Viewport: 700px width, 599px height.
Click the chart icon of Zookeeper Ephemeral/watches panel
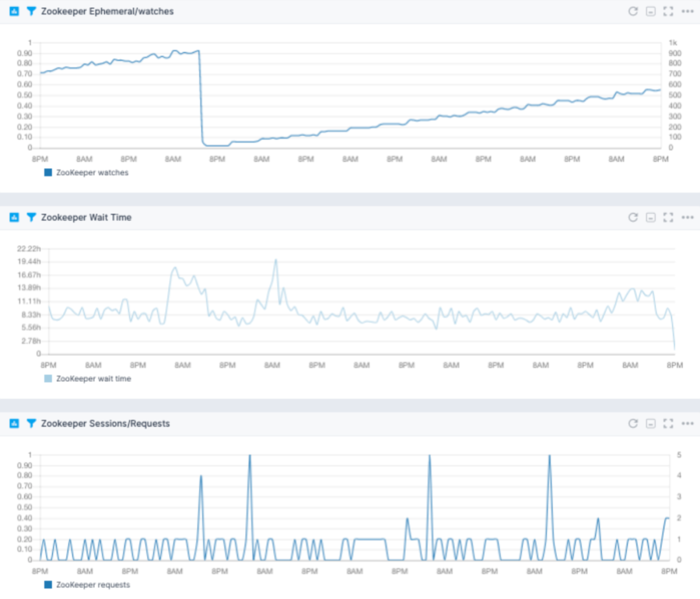pyautogui.click(x=14, y=11)
